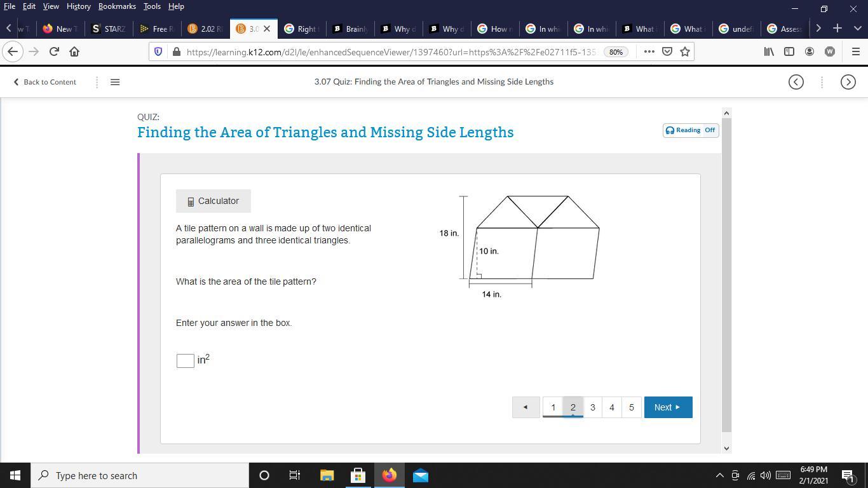Switch to the 2.02 R tab

click(205, 29)
